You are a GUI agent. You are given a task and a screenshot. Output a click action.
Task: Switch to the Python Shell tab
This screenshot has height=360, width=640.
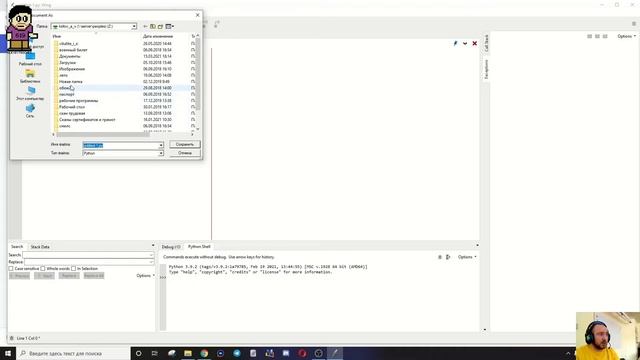pos(199,247)
